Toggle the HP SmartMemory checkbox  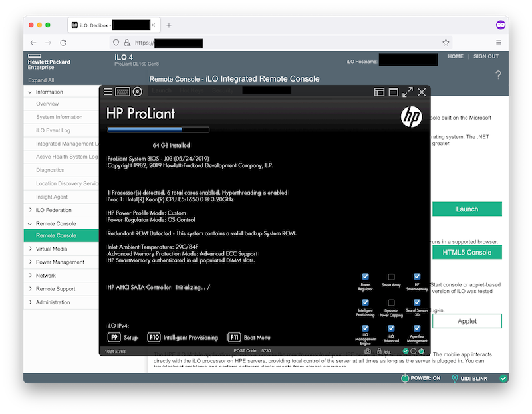[417, 276]
